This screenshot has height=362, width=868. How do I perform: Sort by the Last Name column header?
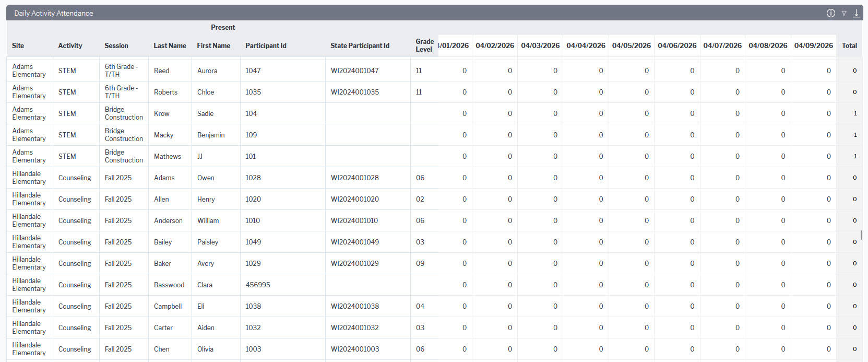tap(170, 45)
